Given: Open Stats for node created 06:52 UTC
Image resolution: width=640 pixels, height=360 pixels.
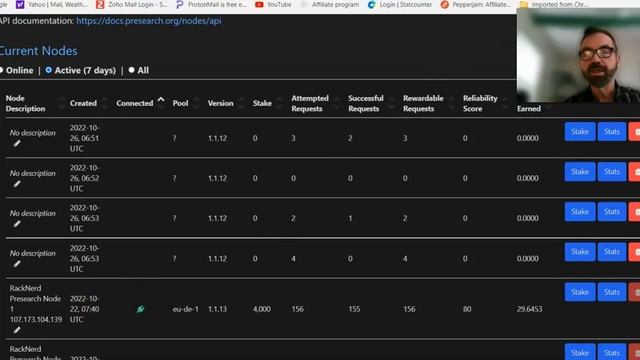Looking at the screenshot, I should [x=611, y=171].
